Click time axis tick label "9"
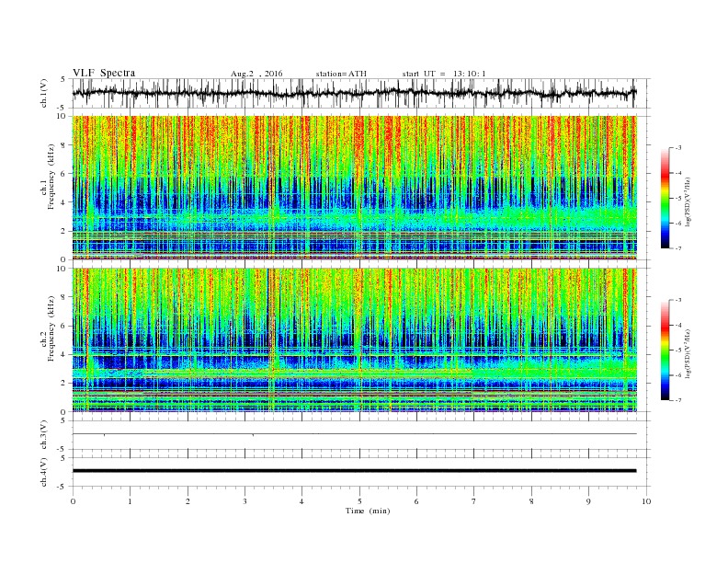 (x=588, y=501)
